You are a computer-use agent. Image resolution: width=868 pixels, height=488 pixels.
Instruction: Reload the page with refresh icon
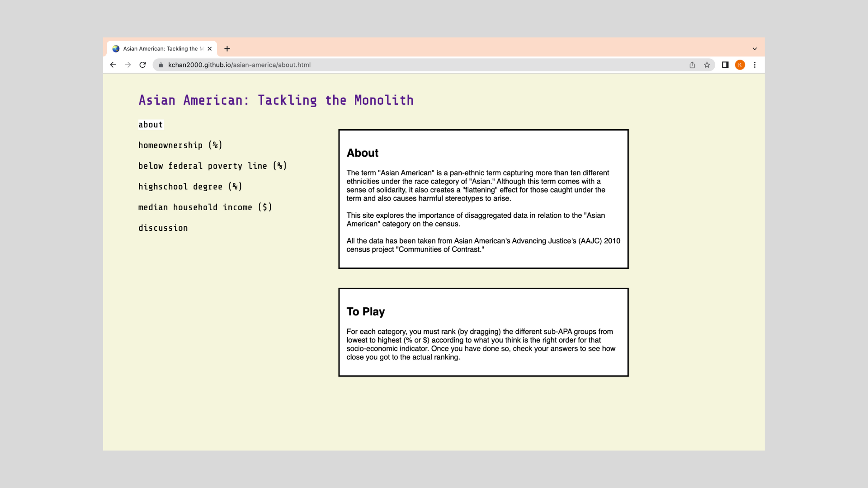point(142,65)
